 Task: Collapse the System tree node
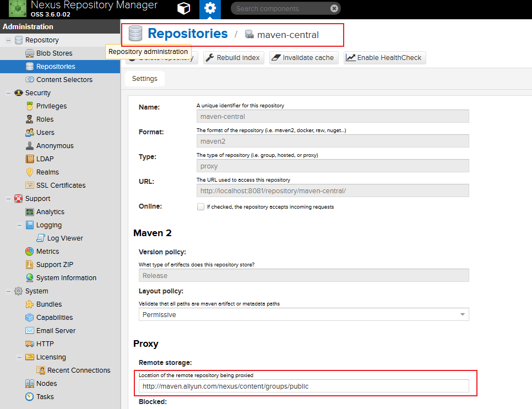point(8,291)
